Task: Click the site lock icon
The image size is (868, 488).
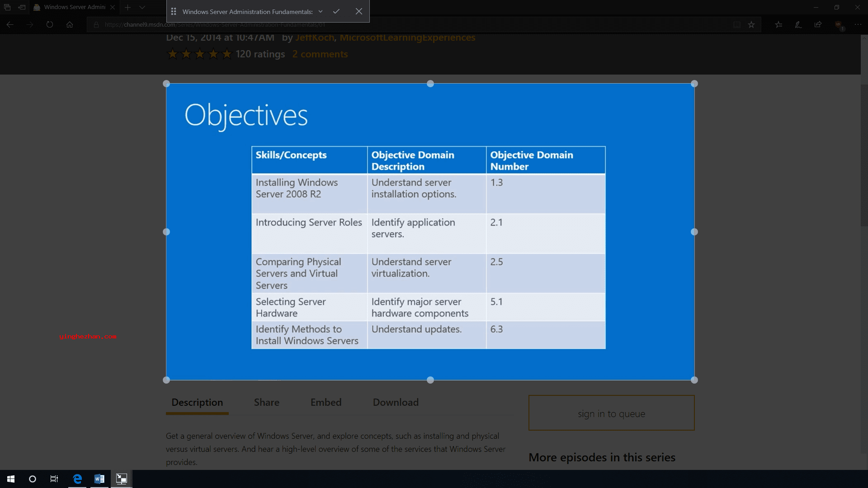Action: (96, 25)
